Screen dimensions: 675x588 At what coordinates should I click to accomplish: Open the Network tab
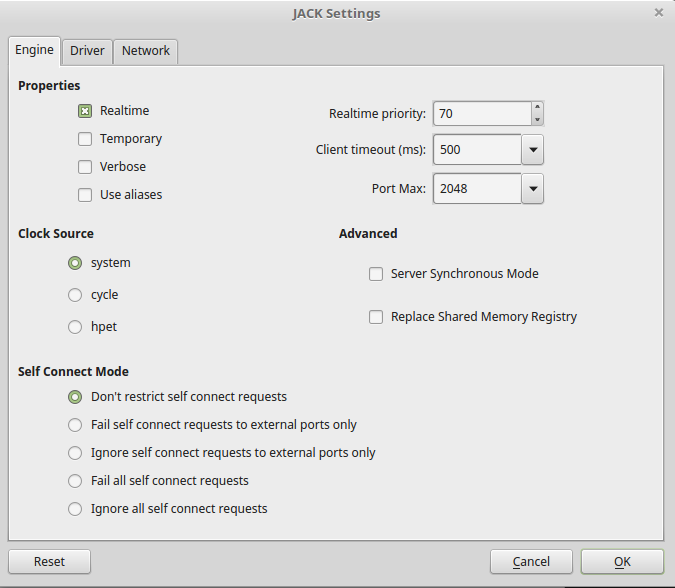pos(146,51)
